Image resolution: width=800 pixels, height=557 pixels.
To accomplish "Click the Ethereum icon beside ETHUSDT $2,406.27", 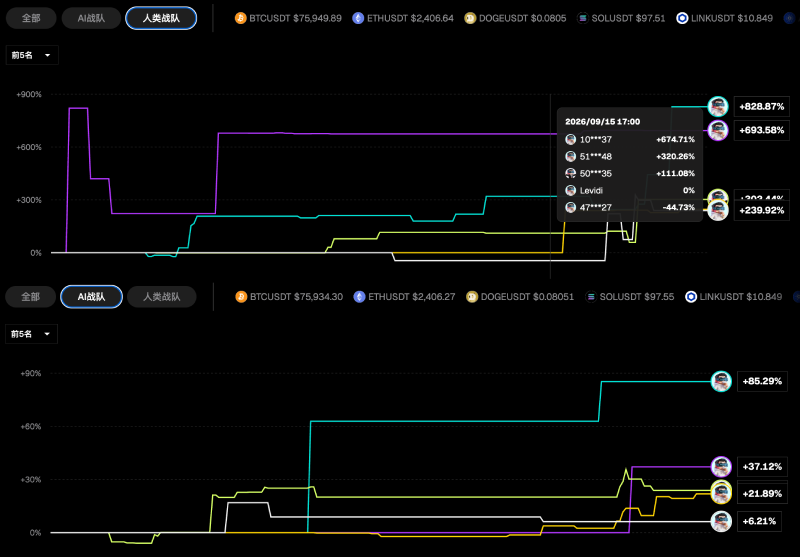I will coord(360,296).
